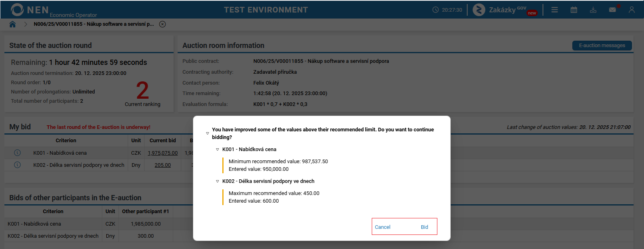Click the Minimum recommended value: 987,537.50 text
The width and height of the screenshot is (644, 249).
278,162
